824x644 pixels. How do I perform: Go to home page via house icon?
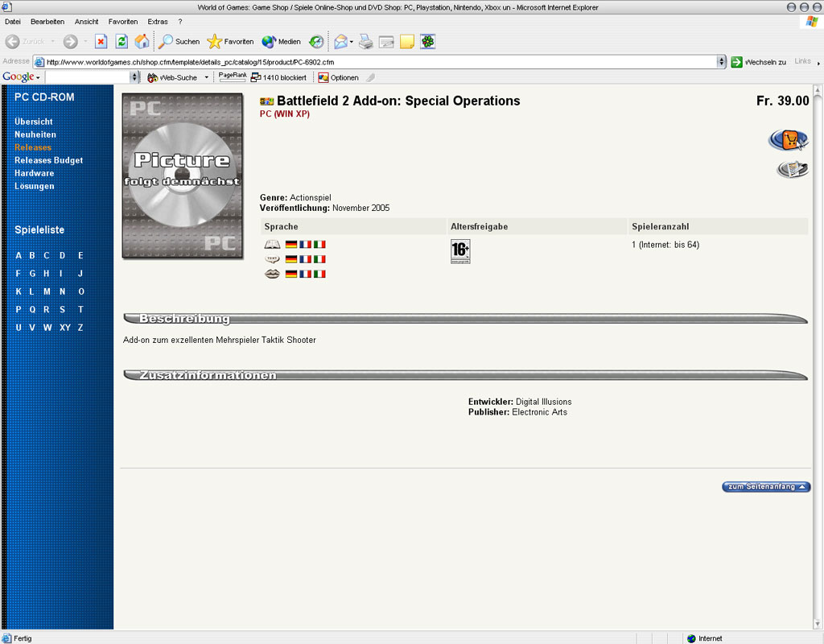tap(142, 42)
